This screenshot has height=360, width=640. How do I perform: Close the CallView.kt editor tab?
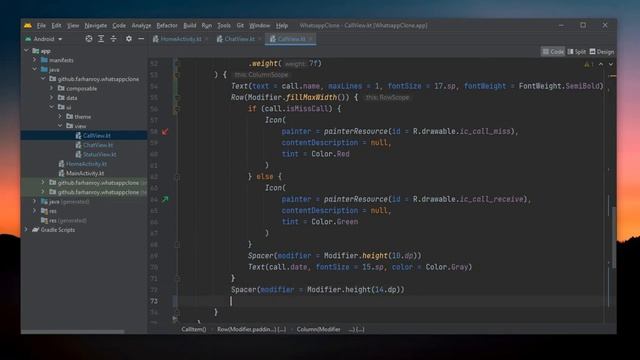pyautogui.click(x=311, y=39)
